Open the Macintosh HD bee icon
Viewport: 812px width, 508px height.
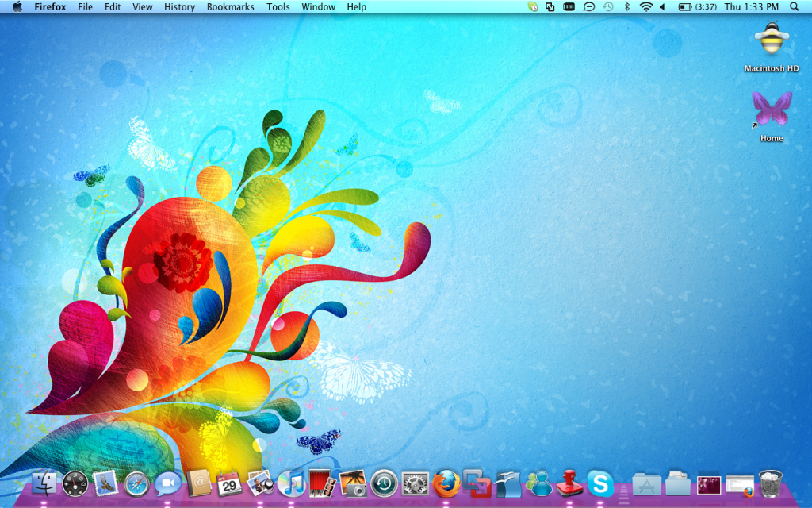coord(772,38)
